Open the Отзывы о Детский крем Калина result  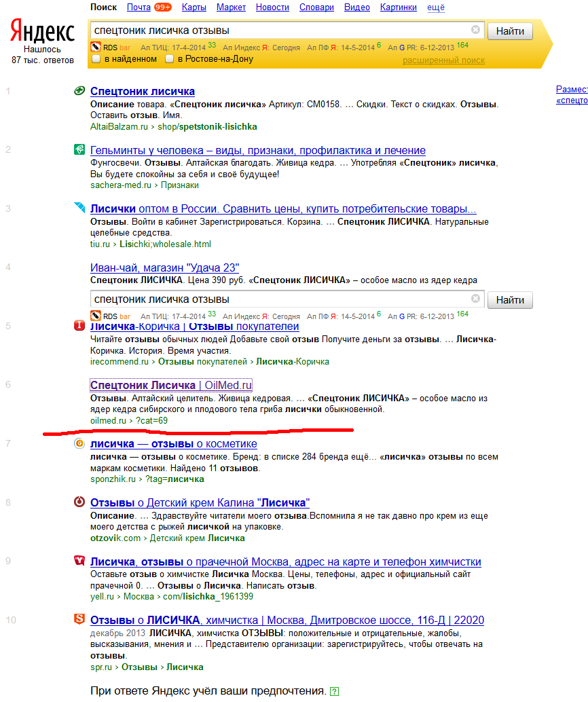(200, 503)
